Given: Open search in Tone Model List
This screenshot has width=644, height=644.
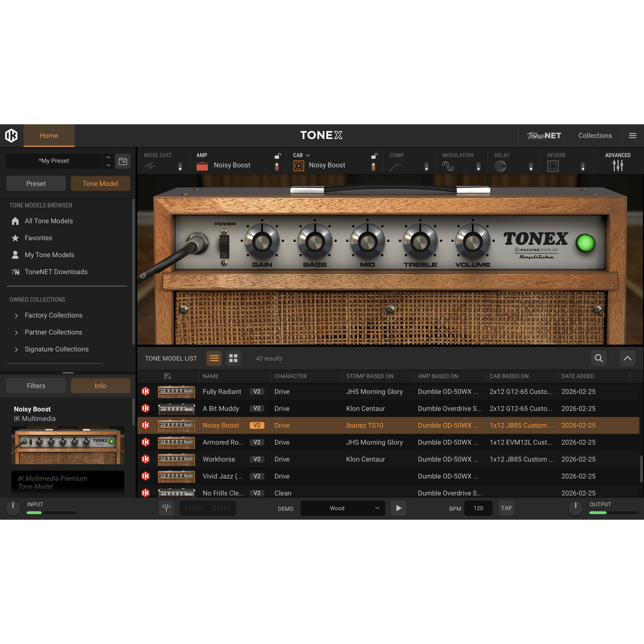Looking at the screenshot, I should coord(598,358).
